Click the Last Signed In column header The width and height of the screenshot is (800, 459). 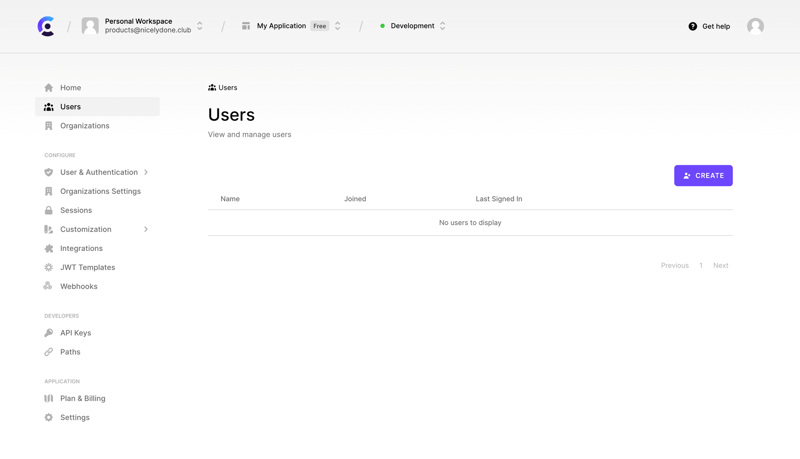pyautogui.click(x=499, y=199)
